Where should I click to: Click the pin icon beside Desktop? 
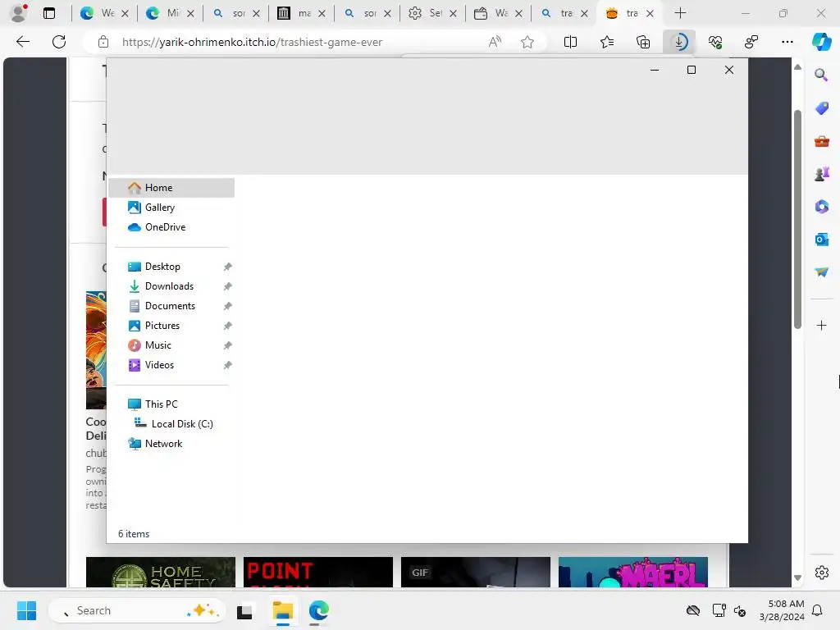click(228, 267)
